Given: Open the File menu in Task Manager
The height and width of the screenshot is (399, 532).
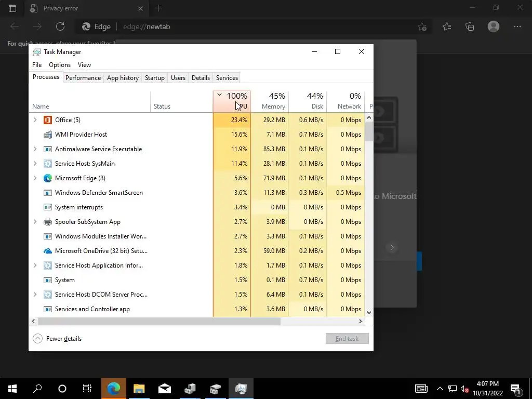Looking at the screenshot, I should [x=37, y=65].
